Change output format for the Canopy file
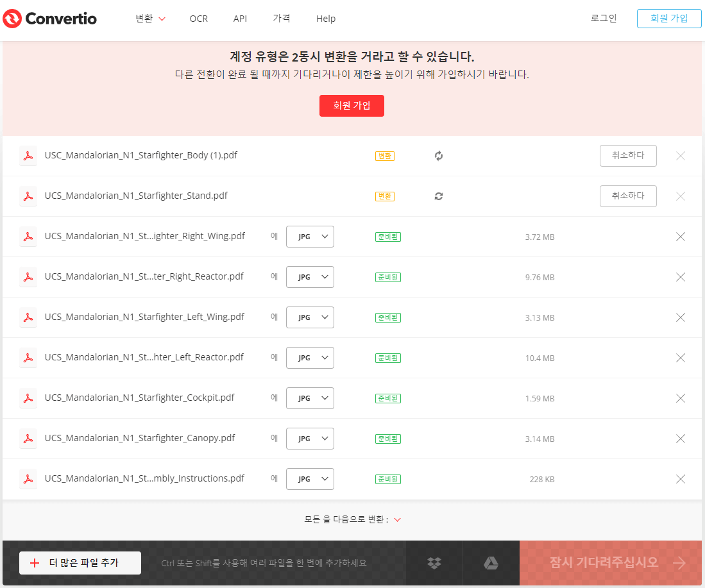Image resolution: width=705 pixels, height=588 pixels. [x=310, y=438]
